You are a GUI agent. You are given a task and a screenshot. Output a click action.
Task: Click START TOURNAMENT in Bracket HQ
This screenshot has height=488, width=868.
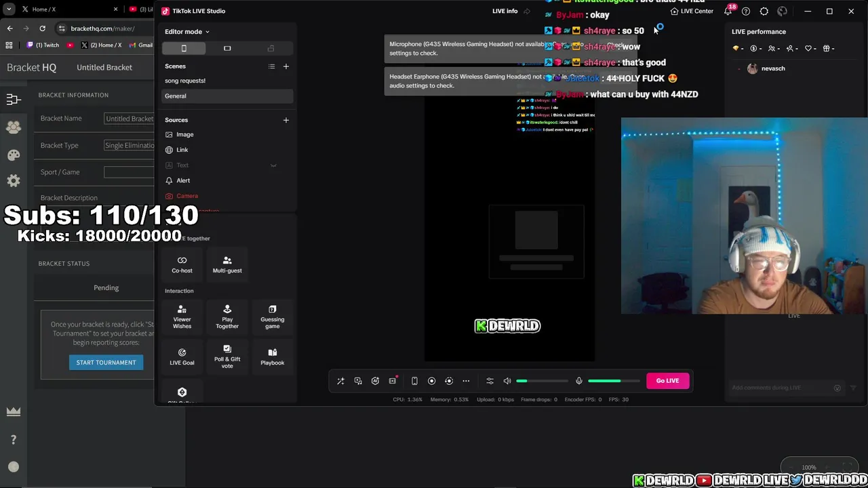coord(106,363)
